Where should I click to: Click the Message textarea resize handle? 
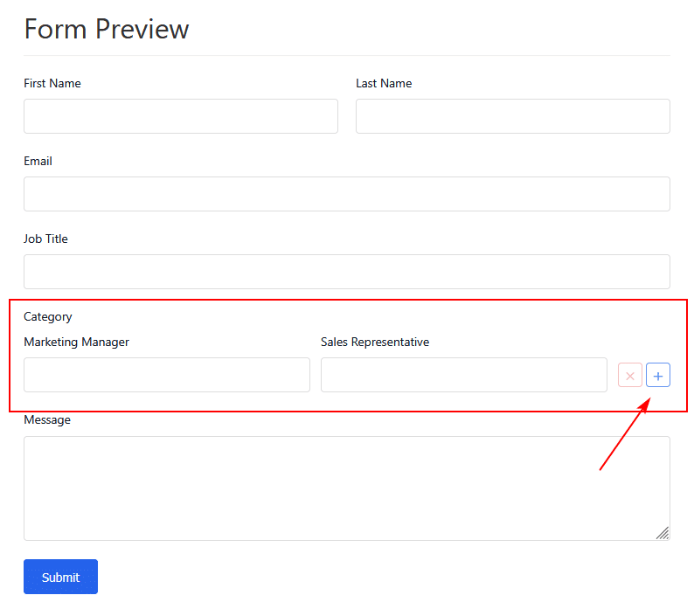(x=663, y=533)
